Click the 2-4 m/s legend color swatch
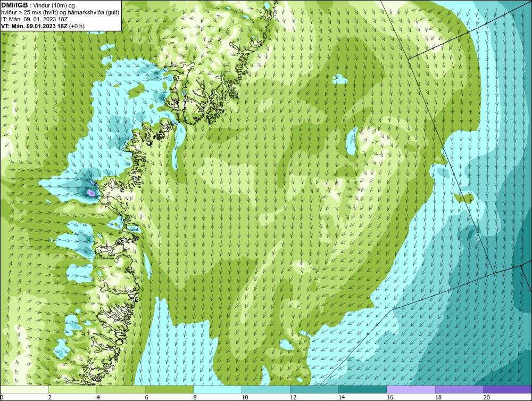This screenshot has height=401, width=532. [72, 389]
